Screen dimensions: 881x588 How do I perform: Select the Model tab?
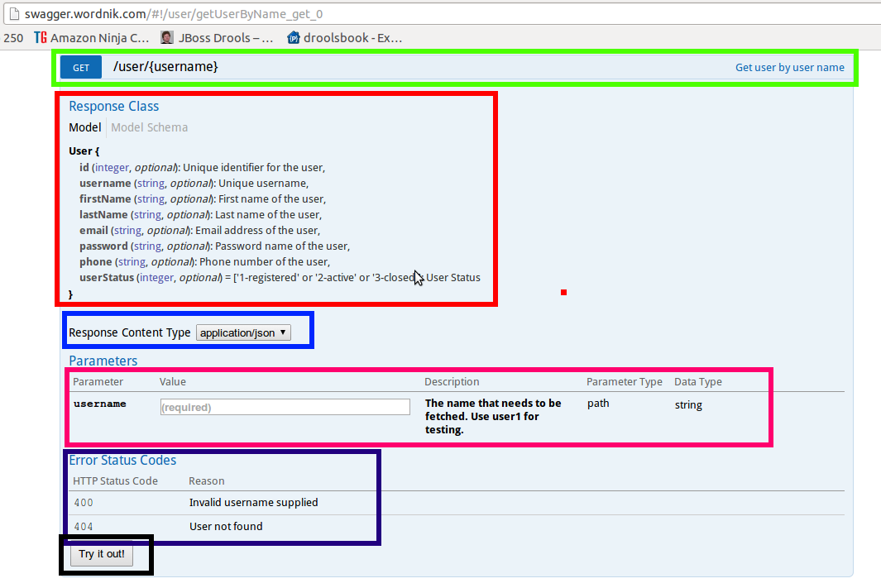click(85, 127)
